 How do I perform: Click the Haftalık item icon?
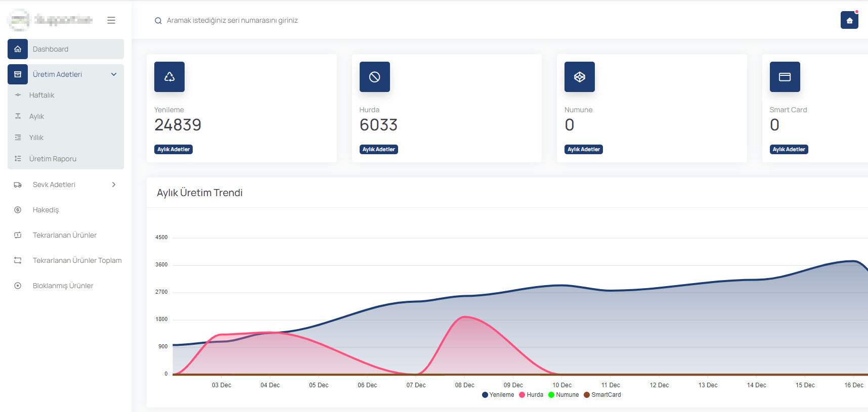18,95
